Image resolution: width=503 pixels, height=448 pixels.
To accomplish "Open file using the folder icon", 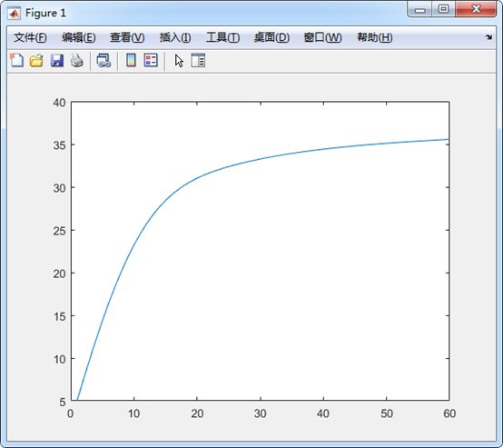I will [36, 60].
